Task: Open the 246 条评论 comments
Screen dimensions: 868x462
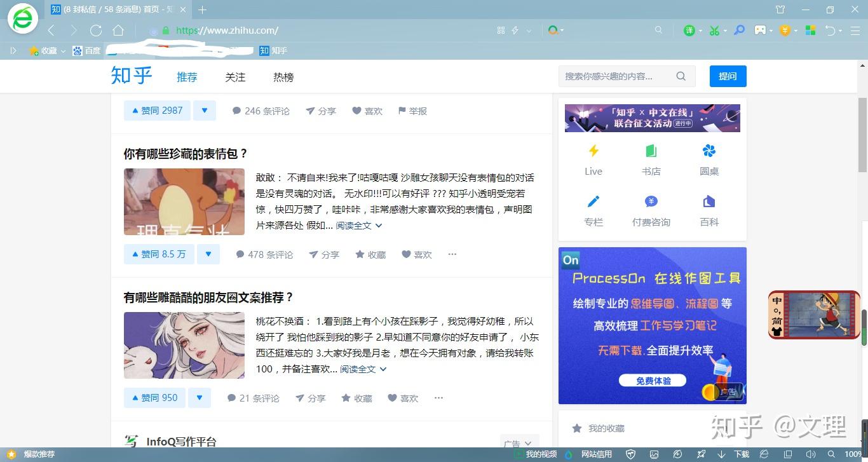Action: (x=261, y=111)
